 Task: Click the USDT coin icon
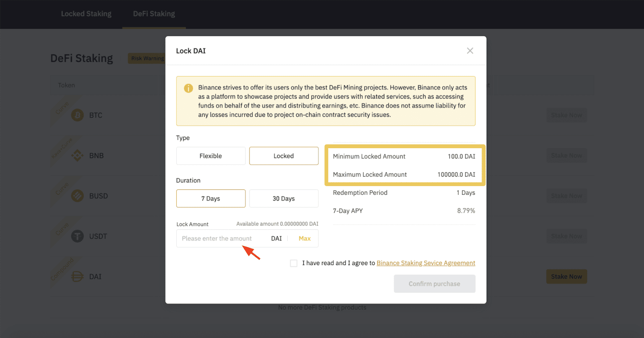[x=77, y=236]
